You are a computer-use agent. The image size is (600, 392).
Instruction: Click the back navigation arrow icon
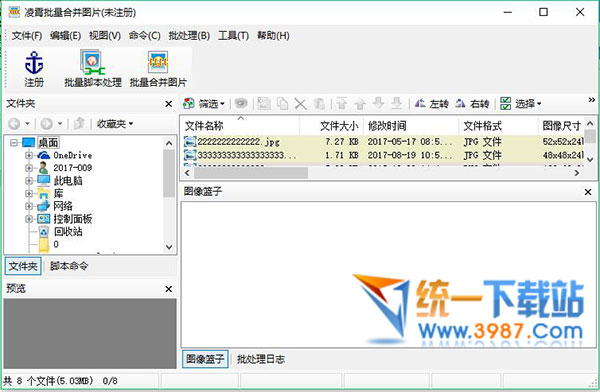[14, 124]
